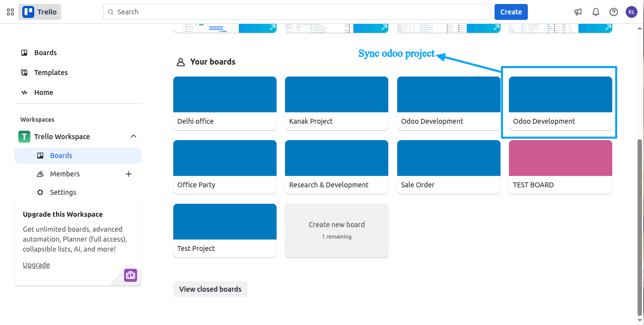Click the Create new board tile
Screen dimensions: 644x325
pos(337,231)
